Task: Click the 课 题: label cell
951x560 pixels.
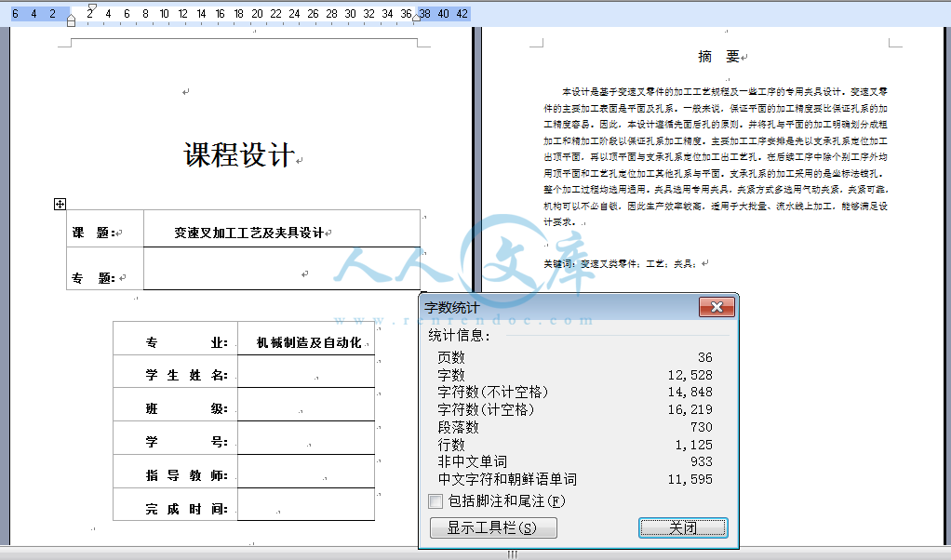Action: 105,229
